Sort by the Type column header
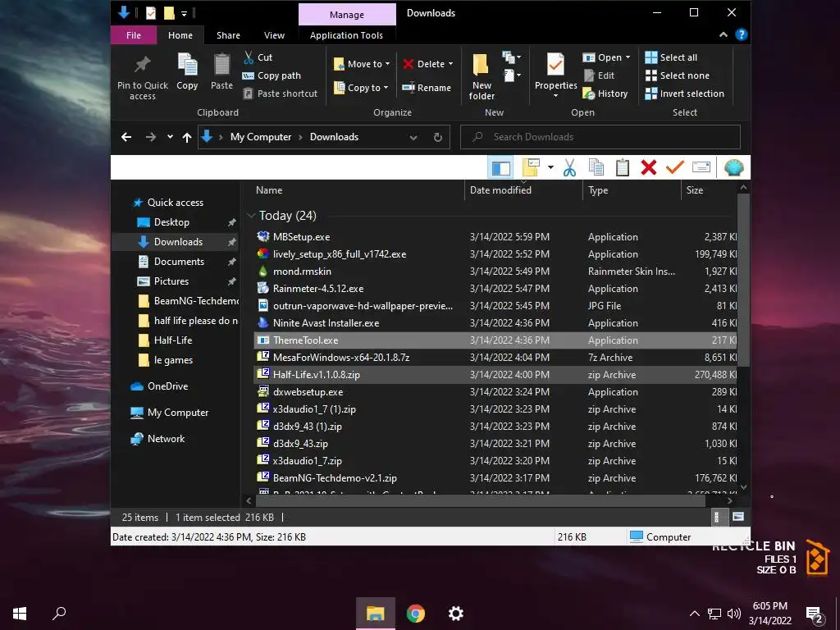Image resolution: width=840 pixels, height=630 pixels. point(632,190)
